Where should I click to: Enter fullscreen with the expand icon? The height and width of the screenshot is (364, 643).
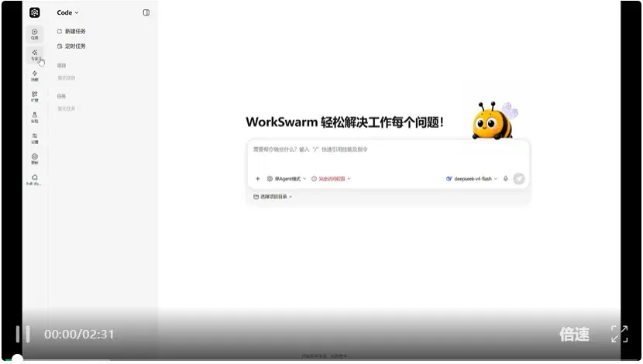[x=619, y=334]
